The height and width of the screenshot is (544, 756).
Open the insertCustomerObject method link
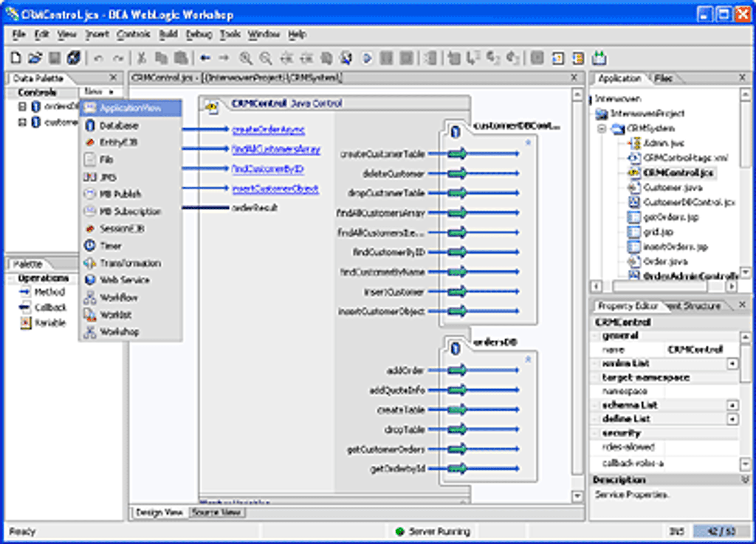pos(275,188)
